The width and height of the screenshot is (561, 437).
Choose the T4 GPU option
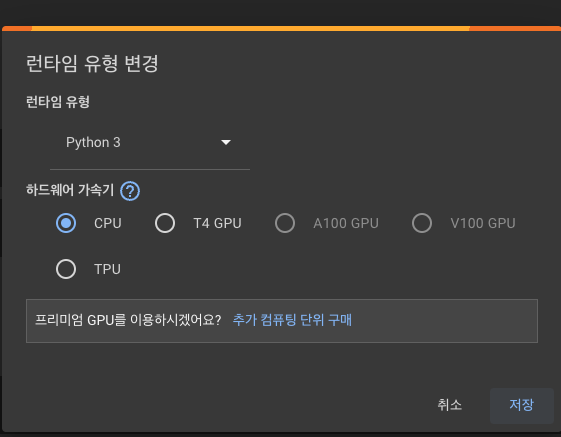click(165, 223)
